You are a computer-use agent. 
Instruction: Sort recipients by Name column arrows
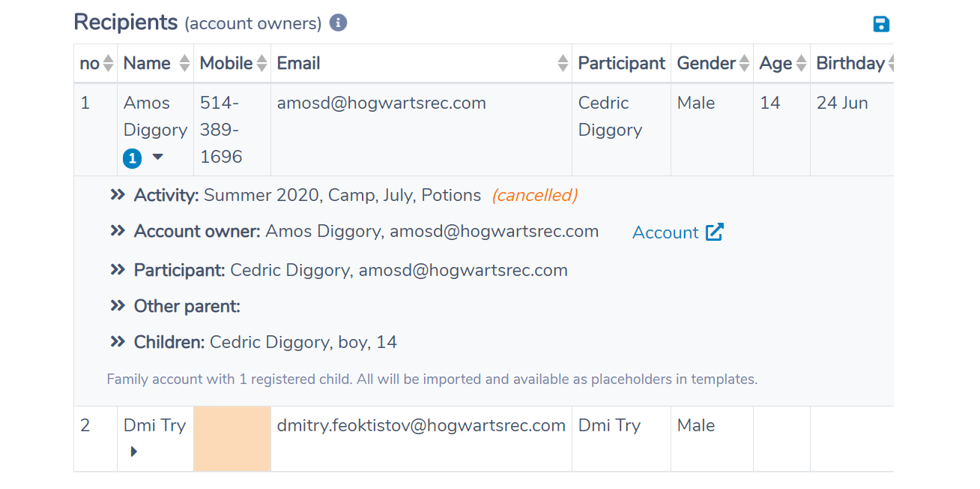pos(184,64)
